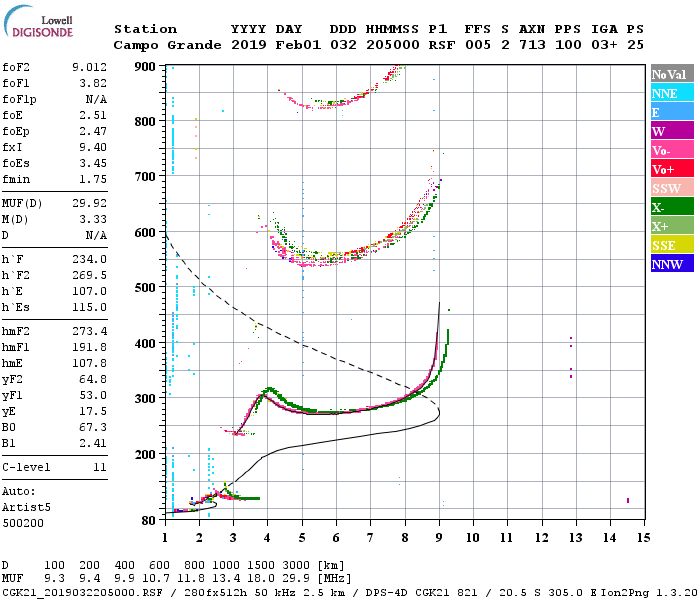Select the hmF2 value 273.4
Viewport: 700px width, 600px height.
tap(89, 331)
